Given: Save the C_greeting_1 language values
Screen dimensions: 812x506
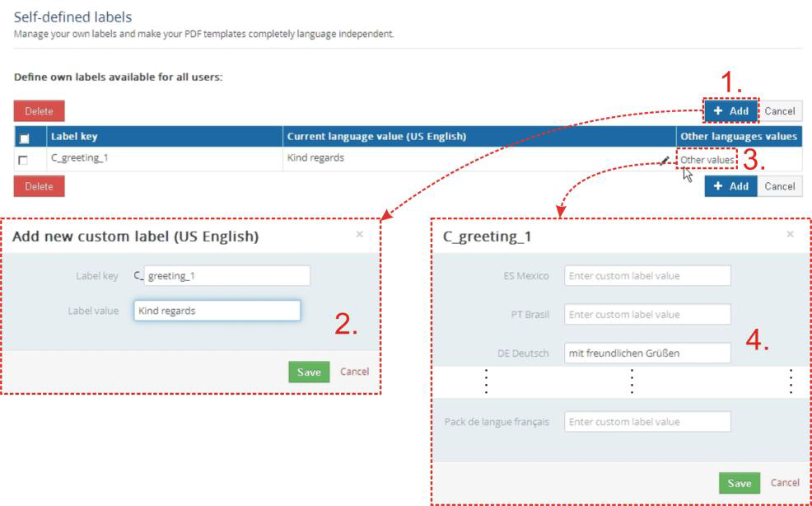Looking at the screenshot, I should 739,483.
